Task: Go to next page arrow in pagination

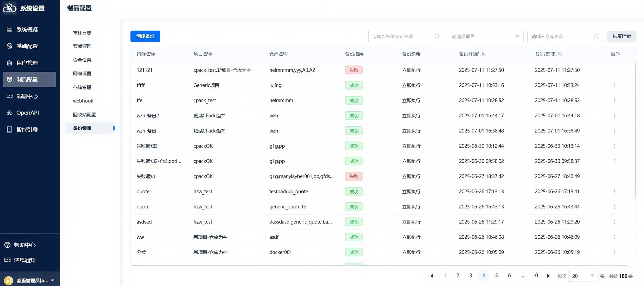Action: pos(548,276)
